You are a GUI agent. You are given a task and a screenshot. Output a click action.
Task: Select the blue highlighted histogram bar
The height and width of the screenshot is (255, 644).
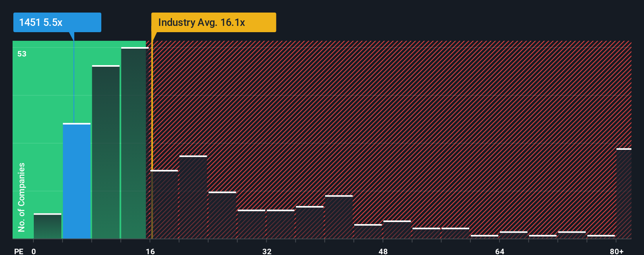pyautogui.click(x=77, y=181)
